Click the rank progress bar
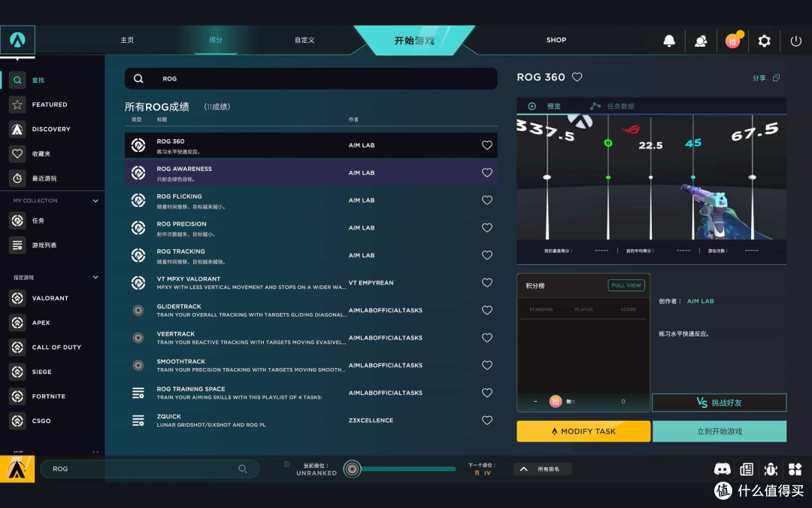Image resolution: width=812 pixels, height=508 pixels. (x=408, y=469)
